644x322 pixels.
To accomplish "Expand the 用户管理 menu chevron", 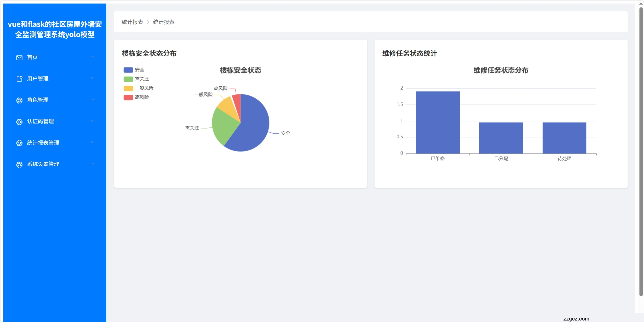I will (93, 78).
